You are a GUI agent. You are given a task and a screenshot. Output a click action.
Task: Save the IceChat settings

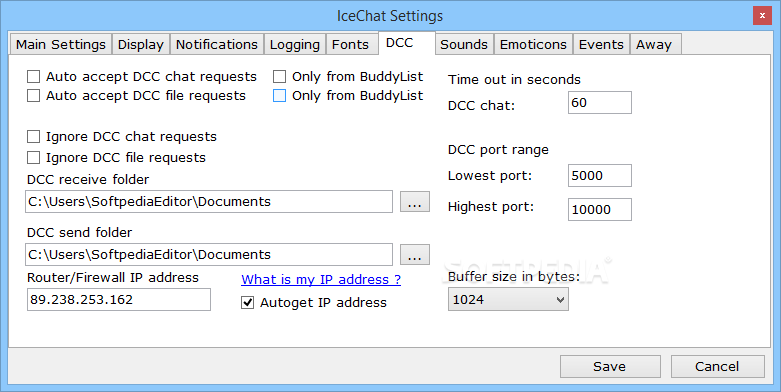click(610, 367)
